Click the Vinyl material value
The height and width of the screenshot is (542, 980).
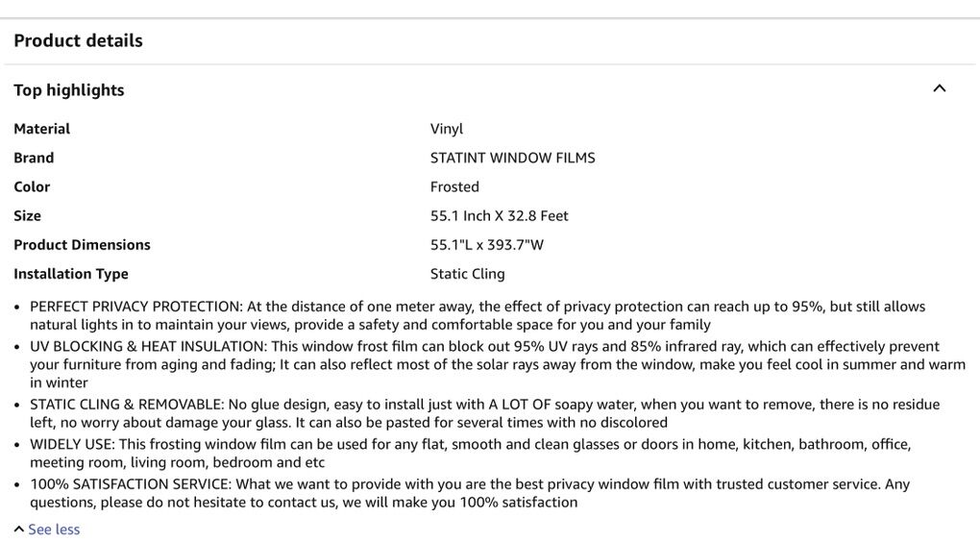pyautogui.click(x=447, y=129)
